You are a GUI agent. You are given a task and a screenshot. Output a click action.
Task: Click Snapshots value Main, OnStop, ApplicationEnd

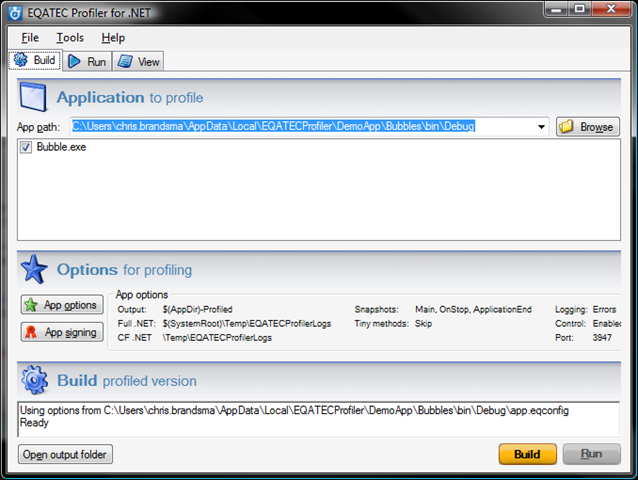(x=473, y=310)
